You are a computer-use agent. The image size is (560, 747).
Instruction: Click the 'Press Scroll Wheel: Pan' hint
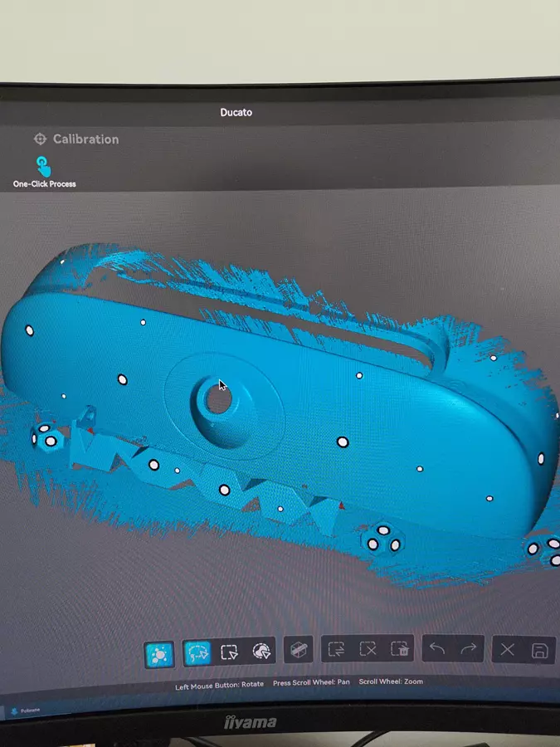(311, 683)
